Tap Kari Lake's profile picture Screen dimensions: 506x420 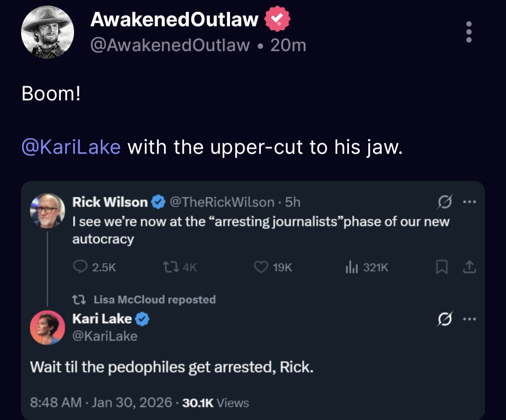[47, 327]
